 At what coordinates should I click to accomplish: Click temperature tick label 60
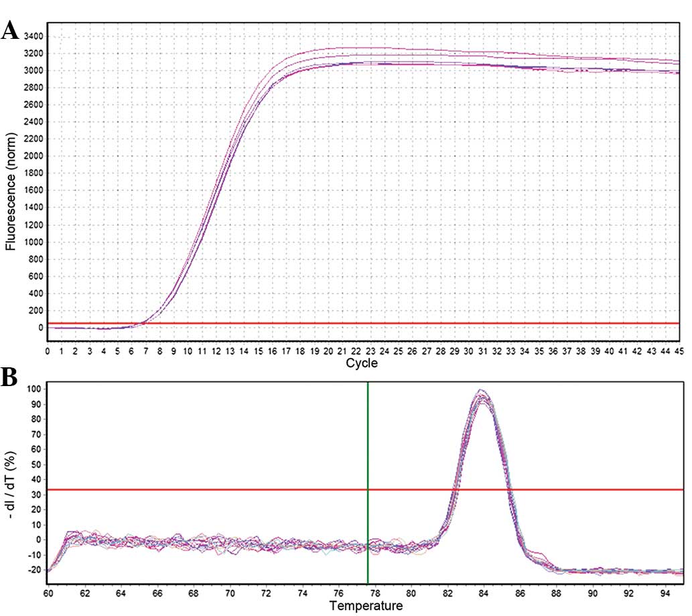coord(48,593)
